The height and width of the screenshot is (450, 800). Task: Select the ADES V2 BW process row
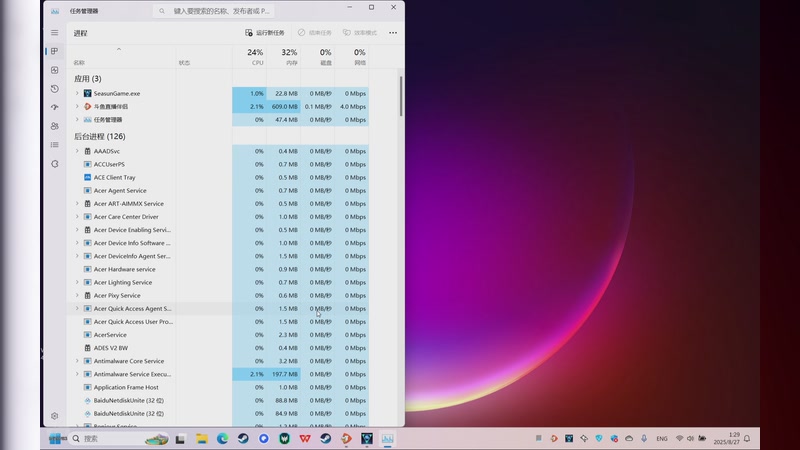[218, 348]
